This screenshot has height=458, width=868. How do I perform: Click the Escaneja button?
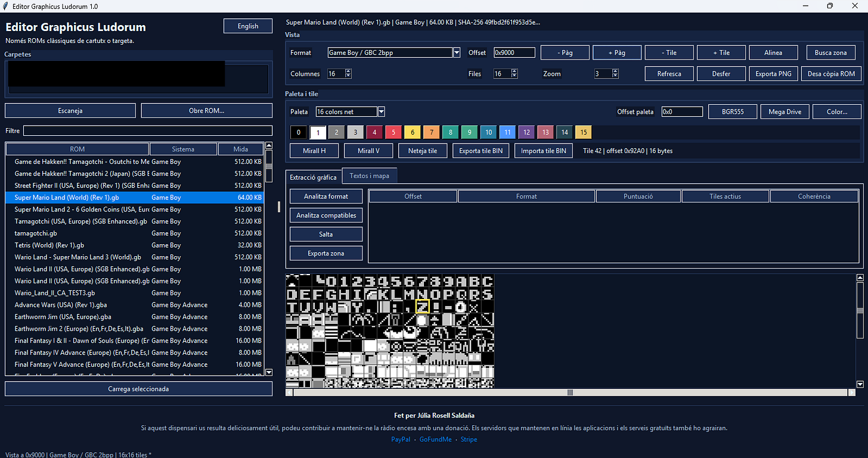tap(70, 111)
